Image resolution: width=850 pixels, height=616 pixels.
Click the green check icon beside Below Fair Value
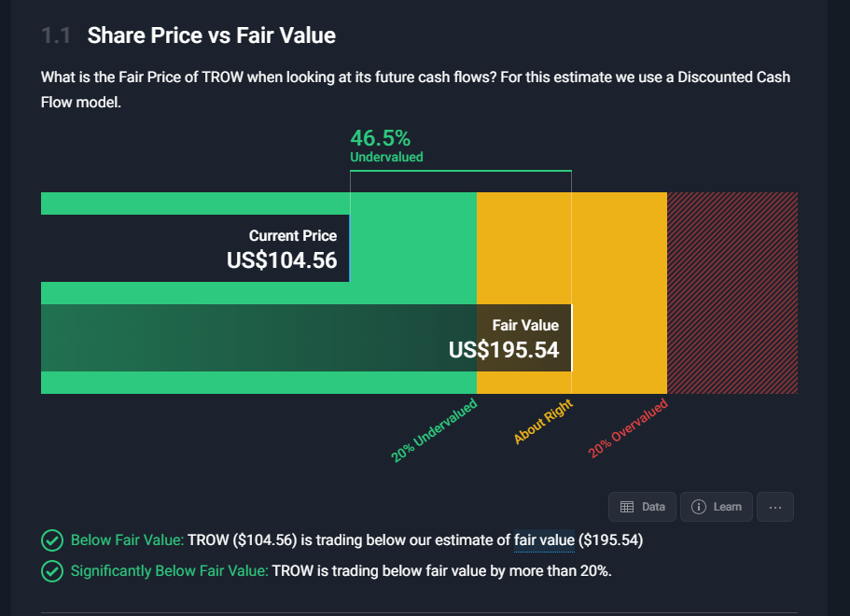point(52,540)
